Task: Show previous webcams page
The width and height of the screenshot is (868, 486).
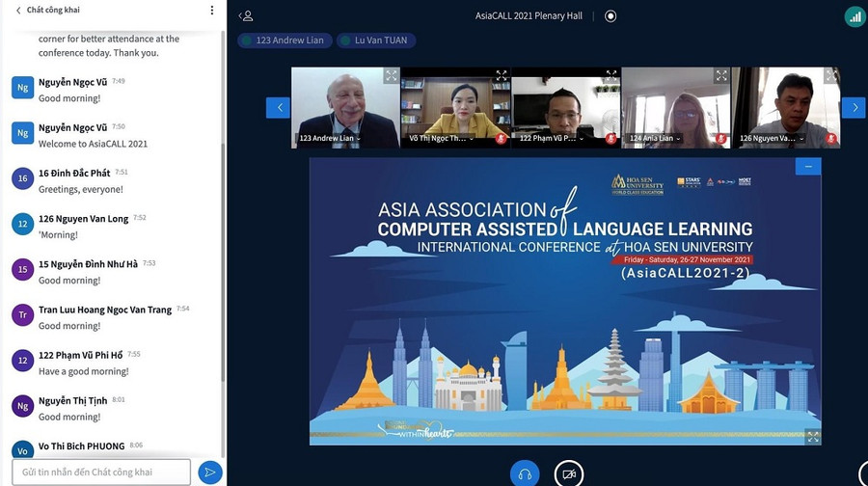Action: click(x=278, y=107)
